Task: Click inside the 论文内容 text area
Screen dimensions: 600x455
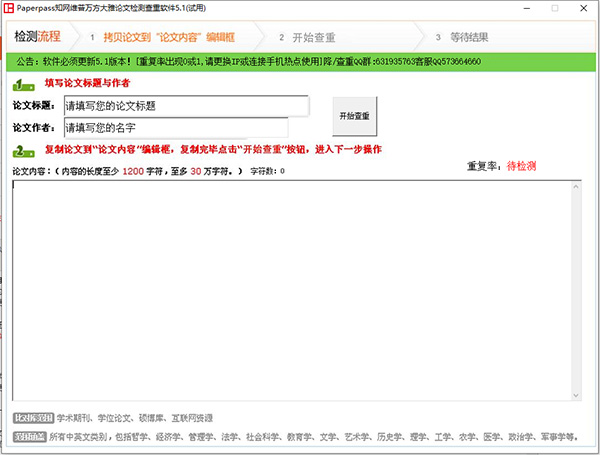Action: pyautogui.click(x=292, y=290)
